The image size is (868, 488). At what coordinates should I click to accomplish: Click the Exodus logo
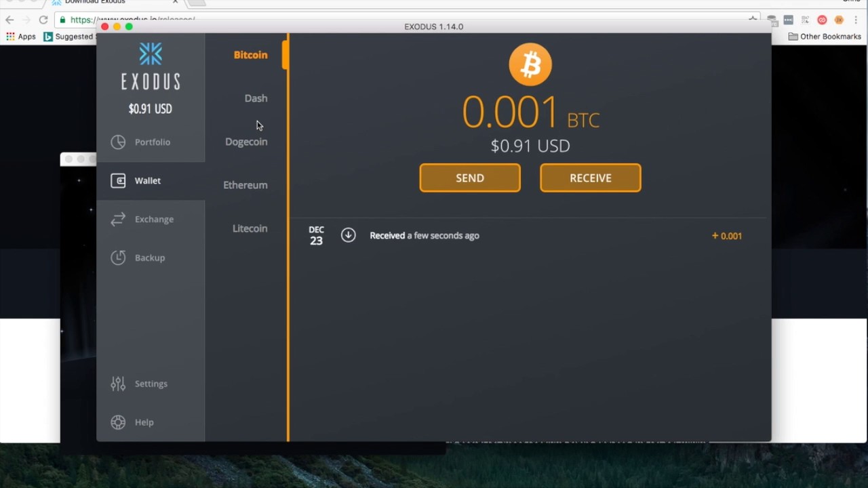[x=151, y=66]
